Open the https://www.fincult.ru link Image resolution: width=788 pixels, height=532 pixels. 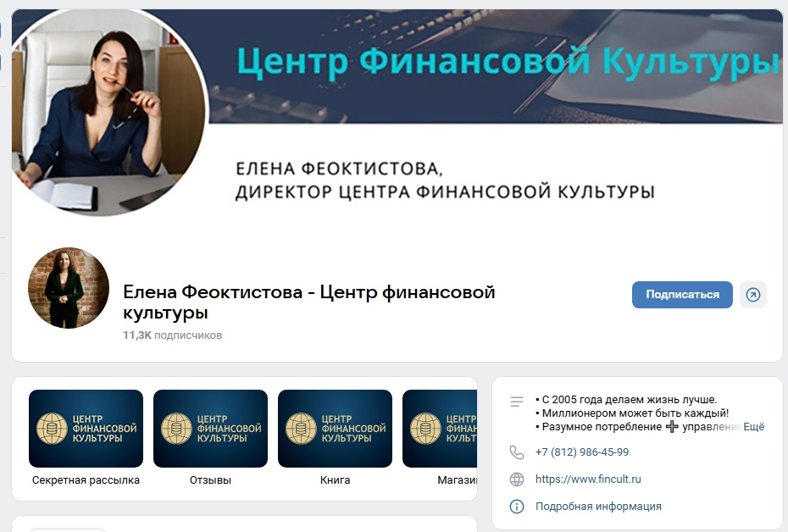tap(588, 479)
